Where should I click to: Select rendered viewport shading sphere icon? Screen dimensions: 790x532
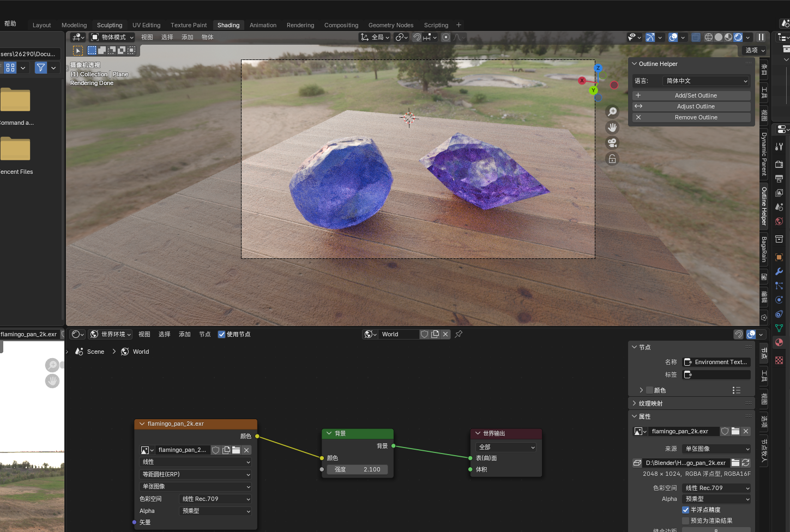[x=738, y=37]
